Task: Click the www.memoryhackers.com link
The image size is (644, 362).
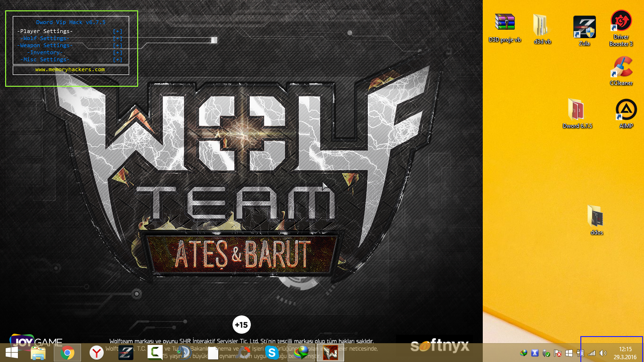Action: [70, 70]
